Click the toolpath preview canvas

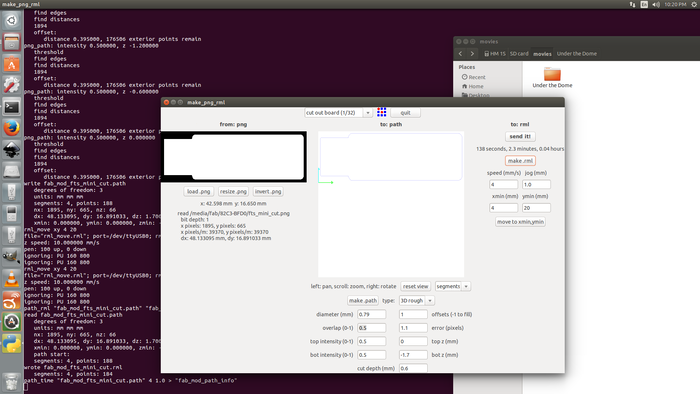tap(391, 204)
